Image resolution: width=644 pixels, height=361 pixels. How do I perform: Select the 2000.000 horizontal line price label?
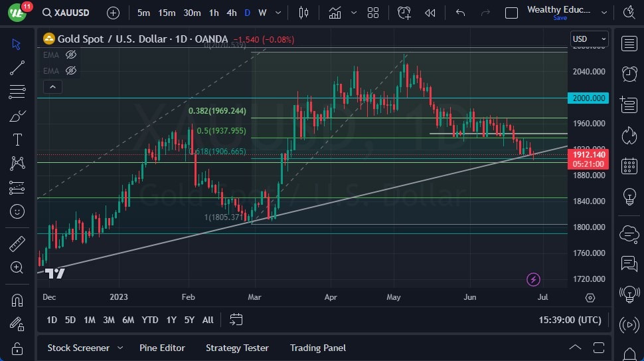pyautogui.click(x=588, y=98)
